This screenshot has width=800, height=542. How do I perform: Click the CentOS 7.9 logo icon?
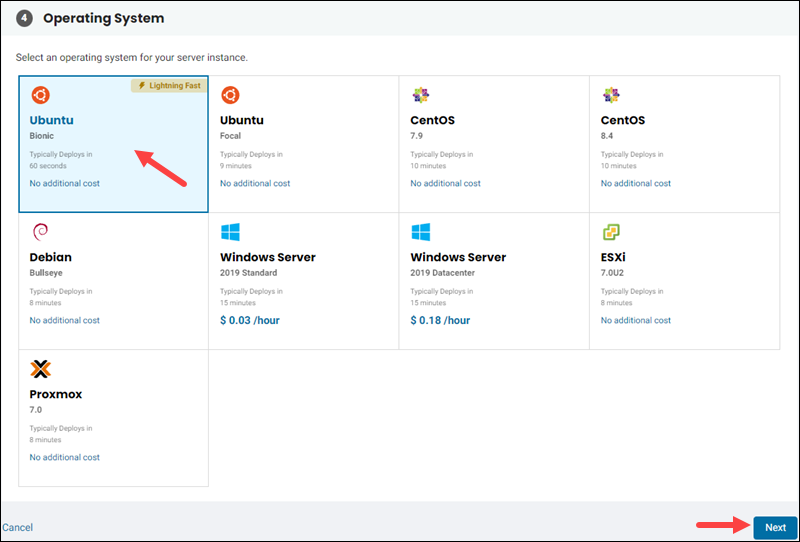click(x=421, y=95)
